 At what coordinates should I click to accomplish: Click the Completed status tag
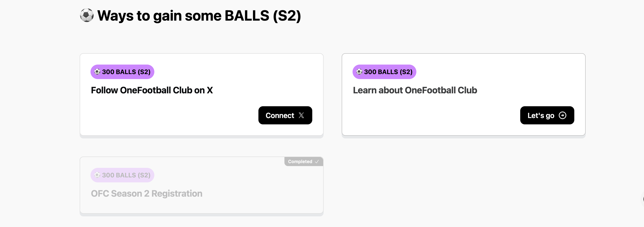tap(303, 162)
